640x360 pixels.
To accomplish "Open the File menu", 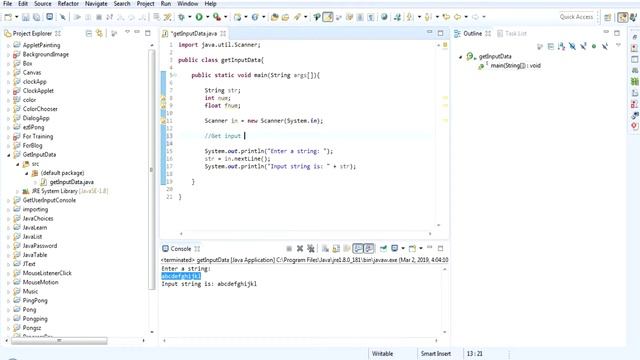I will (x=7, y=4).
